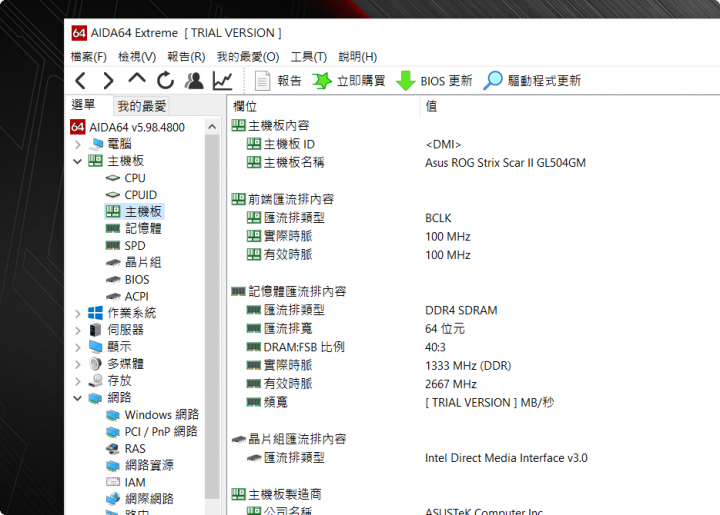The height and width of the screenshot is (515, 720).
Task: Expand the 存放 tree node
Action: pos(78,381)
